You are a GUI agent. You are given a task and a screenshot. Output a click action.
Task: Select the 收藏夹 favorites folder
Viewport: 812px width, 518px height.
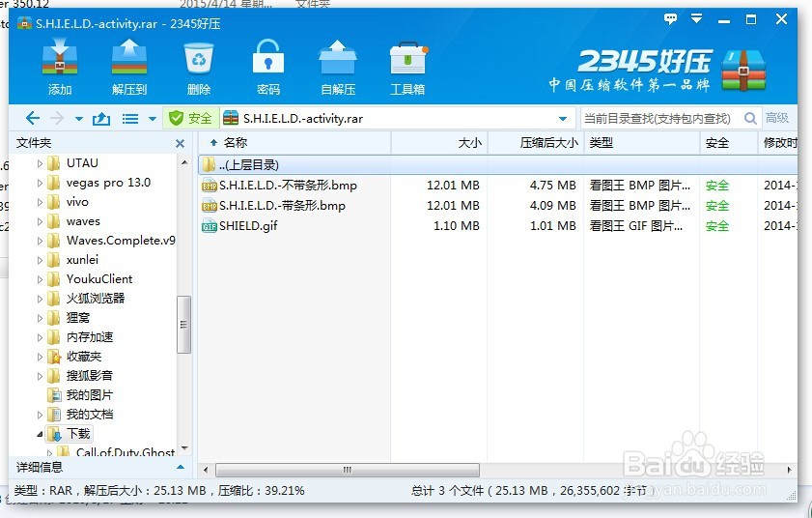(x=83, y=357)
